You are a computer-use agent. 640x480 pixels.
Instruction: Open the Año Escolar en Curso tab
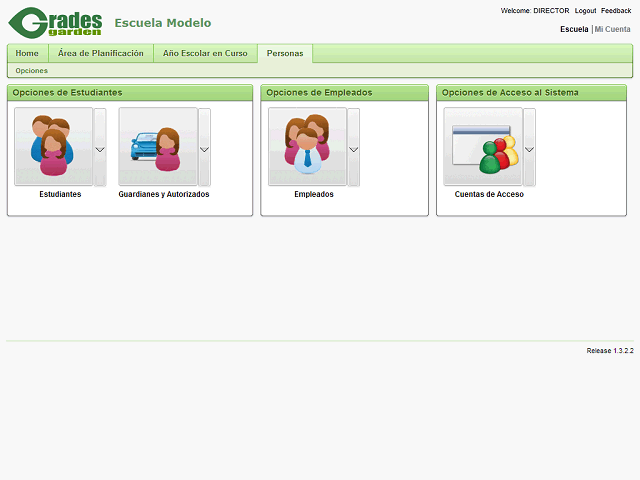click(x=205, y=53)
